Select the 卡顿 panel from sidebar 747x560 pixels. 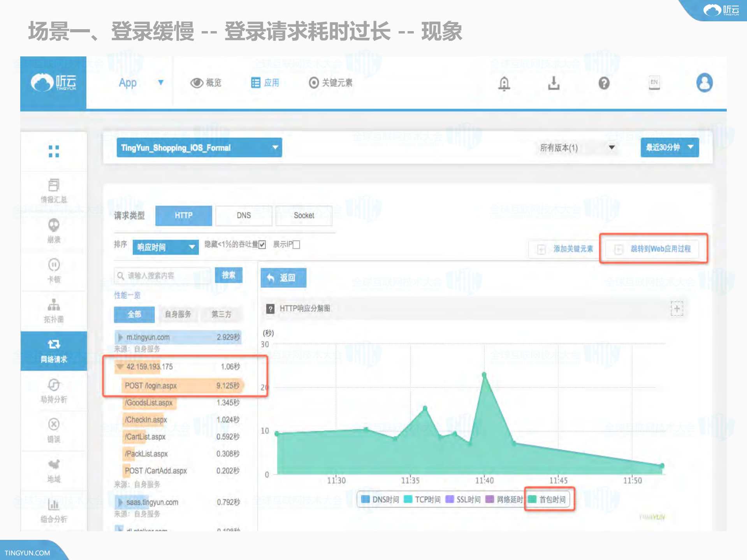(53, 270)
